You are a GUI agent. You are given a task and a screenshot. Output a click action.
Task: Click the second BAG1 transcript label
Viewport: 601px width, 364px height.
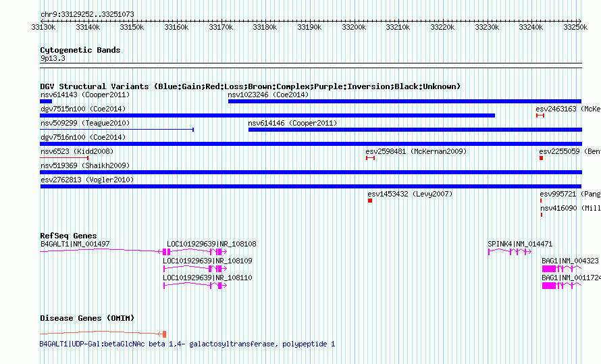571,278
